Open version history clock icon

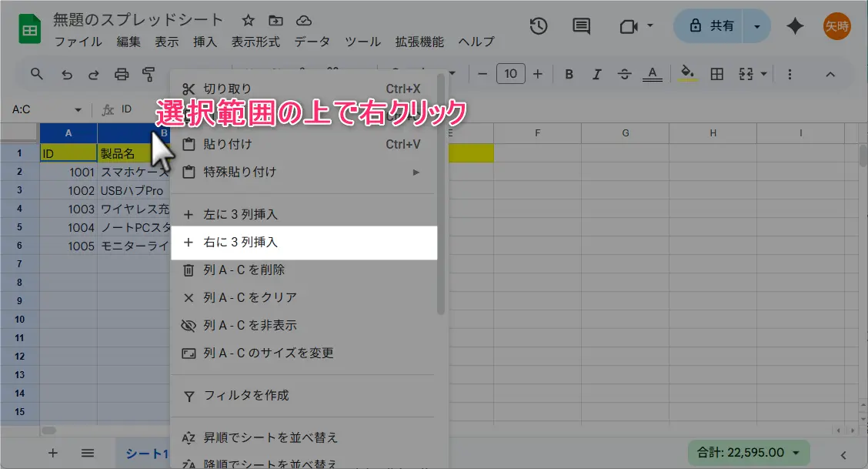tap(539, 26)
